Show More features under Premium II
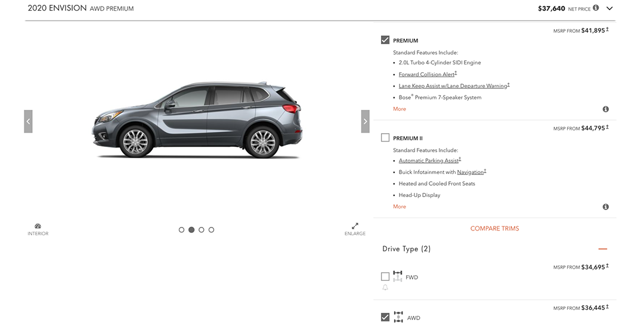The height and width of the screenshot is (329, 644). [400, 207]
